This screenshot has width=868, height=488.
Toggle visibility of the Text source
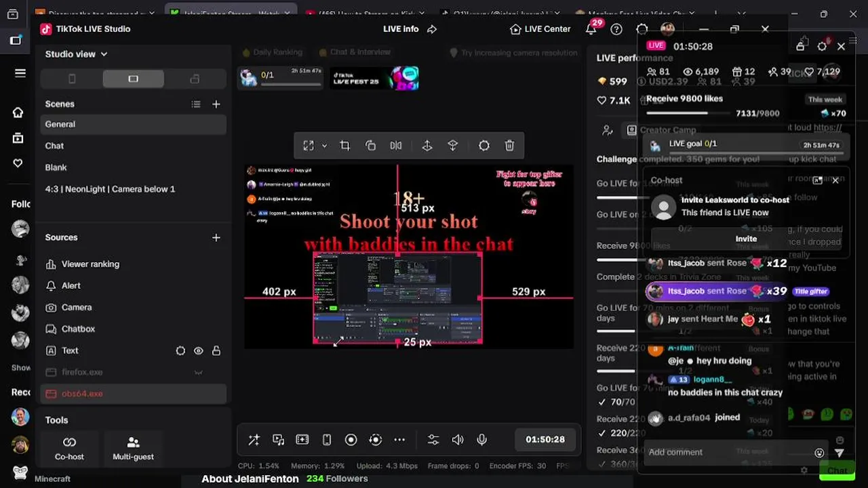[199, 351]
